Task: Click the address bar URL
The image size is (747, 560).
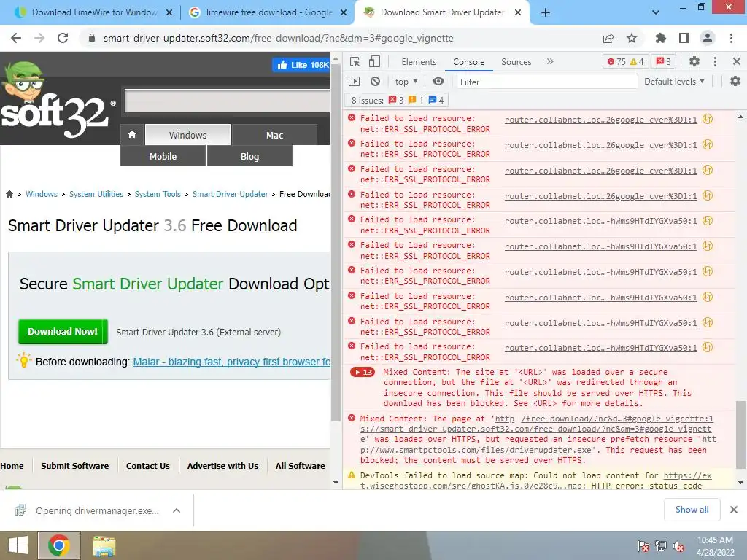Action: (278, 38)
